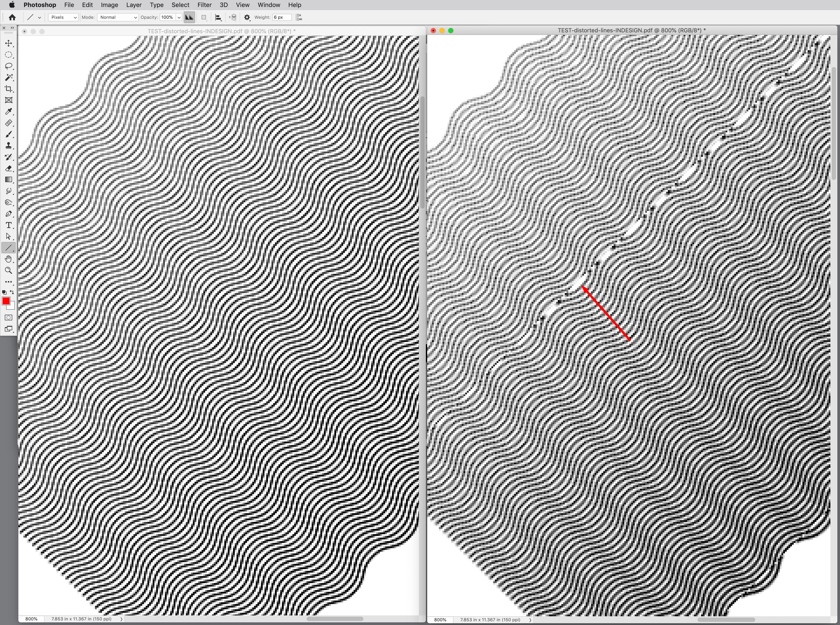
Task: Select the Eyedropper tool
Action: tap(8, 112)
